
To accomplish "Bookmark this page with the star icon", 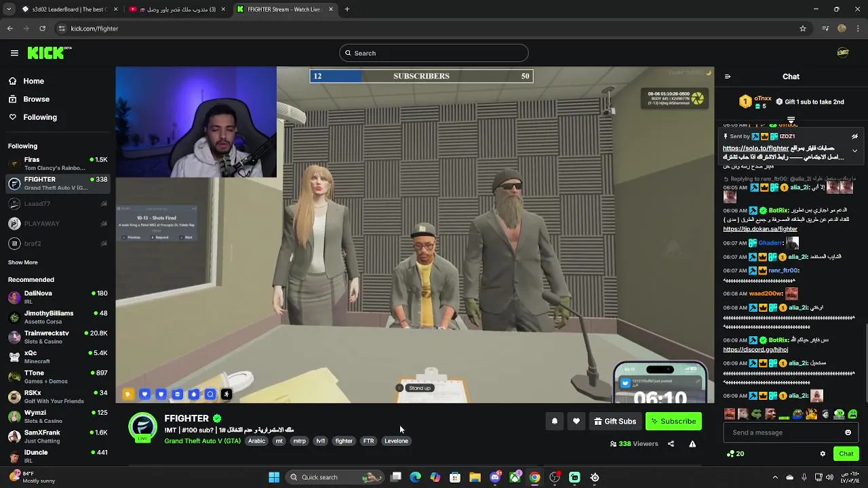I will 803,28.
